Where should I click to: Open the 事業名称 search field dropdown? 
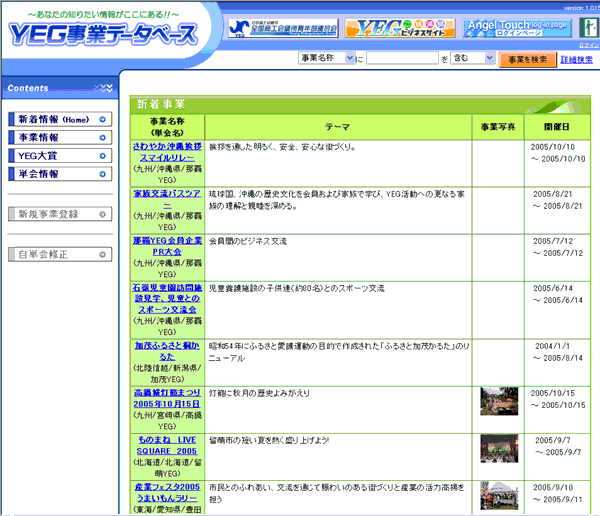[326, 59]
